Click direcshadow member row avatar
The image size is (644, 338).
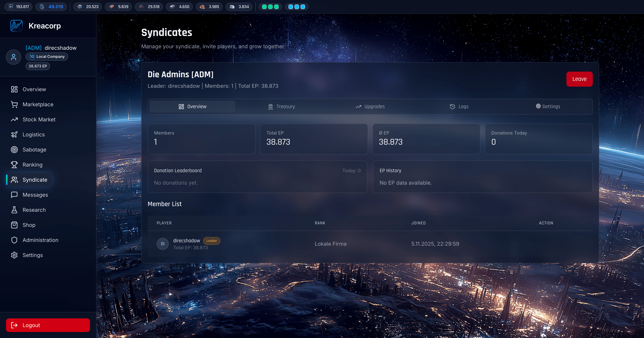pos(163,244)
